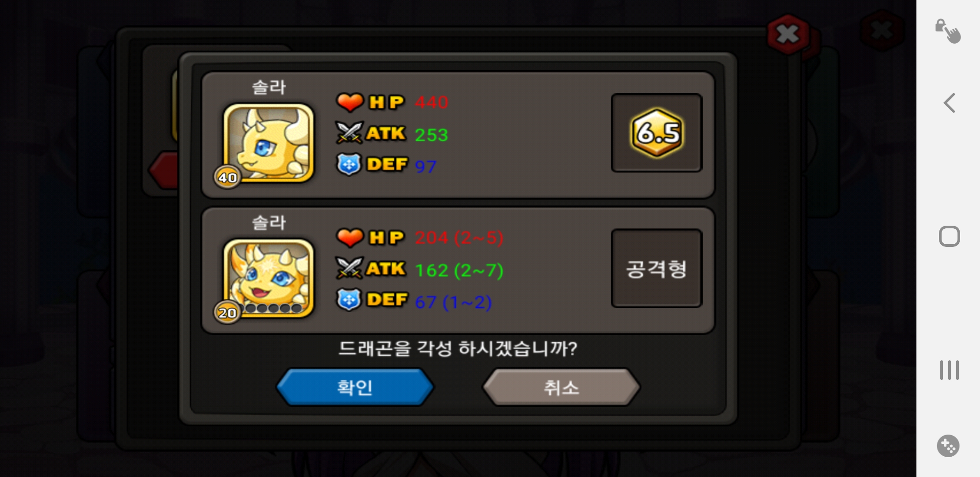The height and width of the screenshot is (477, 980).
Task: Tap the red left arrow behind the dialog
Action: pyautogui.click(x=164, y=170)
